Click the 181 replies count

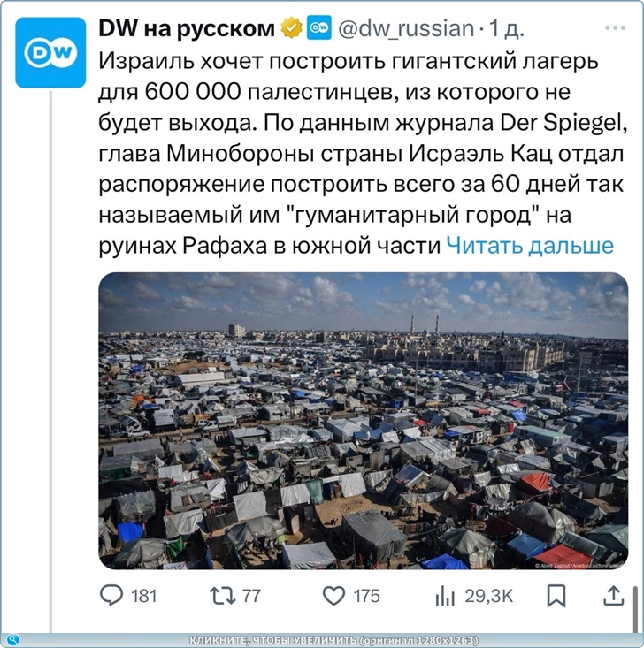(144, 596)
